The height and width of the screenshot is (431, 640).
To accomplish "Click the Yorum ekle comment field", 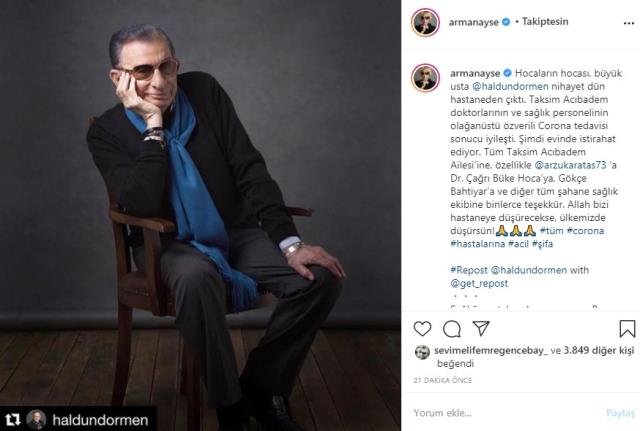I will (x=500, y=411).
